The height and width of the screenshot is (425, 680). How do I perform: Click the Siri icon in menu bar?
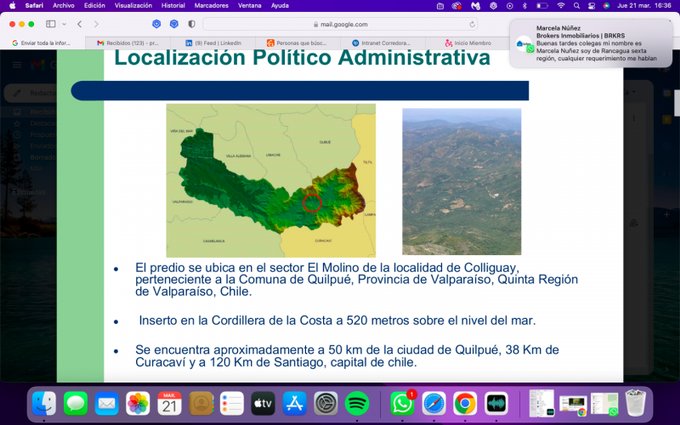point(606,6)
